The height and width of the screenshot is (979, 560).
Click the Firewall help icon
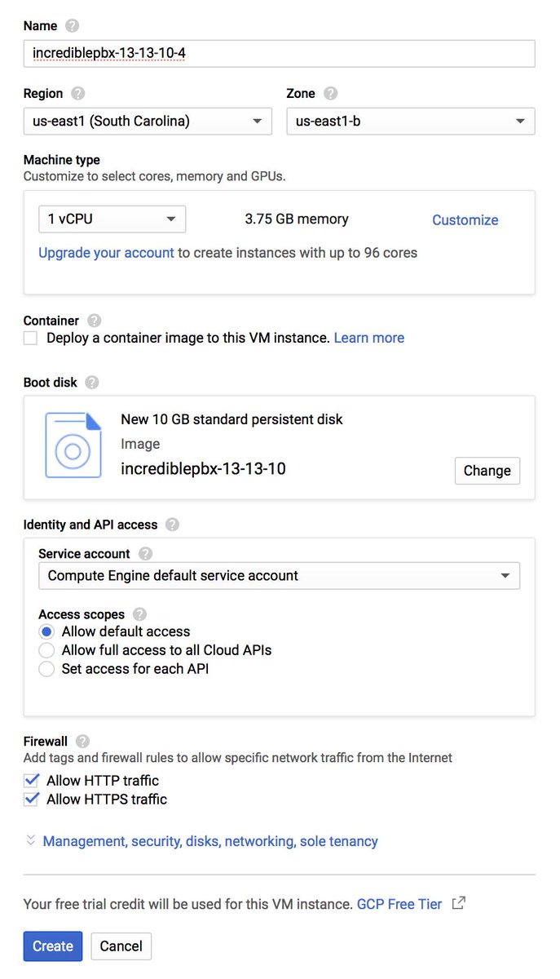pos(82,742)
